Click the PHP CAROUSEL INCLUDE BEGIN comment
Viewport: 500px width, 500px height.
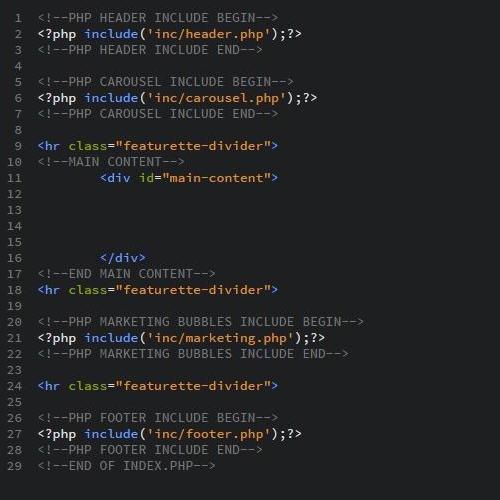tap(166, 82)
